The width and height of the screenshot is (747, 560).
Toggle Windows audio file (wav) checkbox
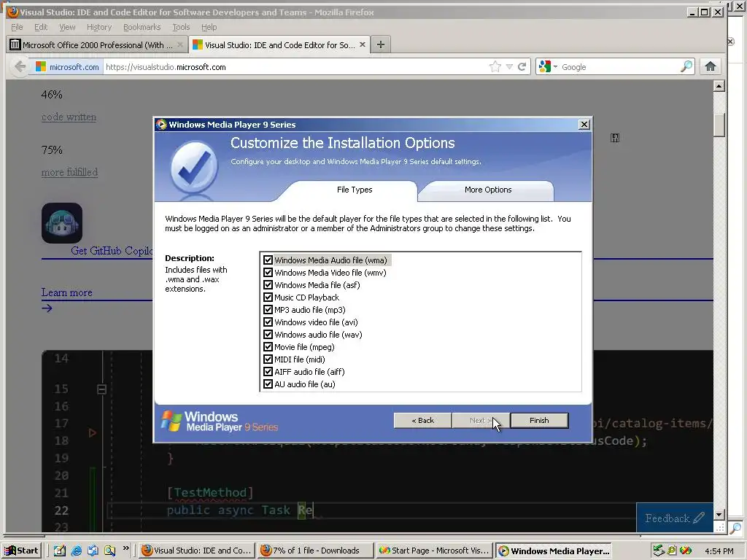268,334
